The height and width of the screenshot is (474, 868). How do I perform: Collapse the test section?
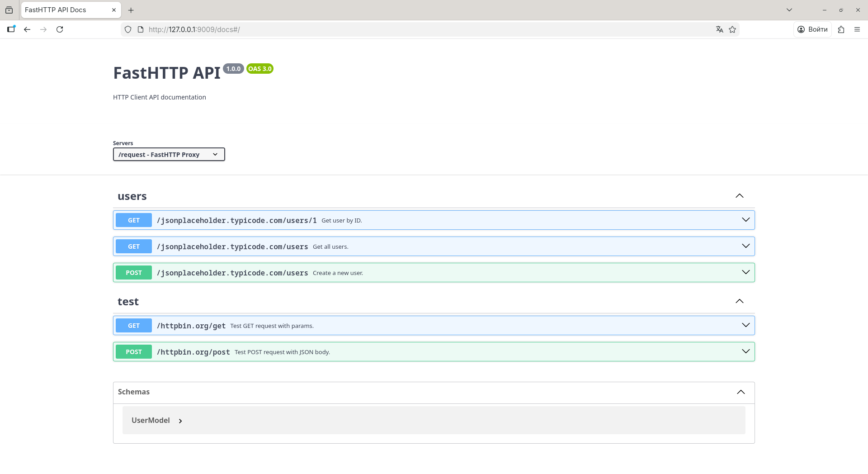click(x=434, y=302)
